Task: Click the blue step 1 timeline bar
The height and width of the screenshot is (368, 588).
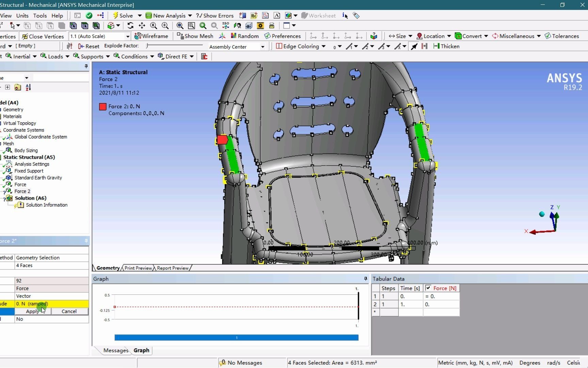Action: [x=236, y=337]
